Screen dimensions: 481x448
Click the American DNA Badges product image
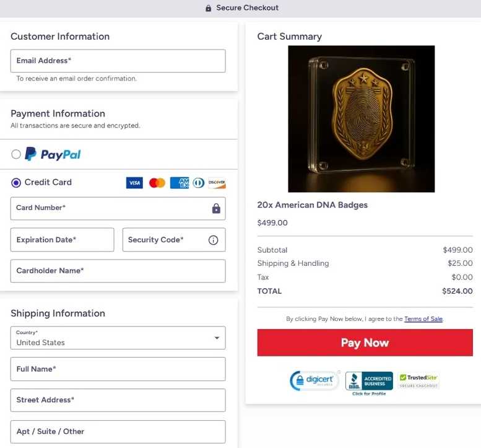click(362, 119)
